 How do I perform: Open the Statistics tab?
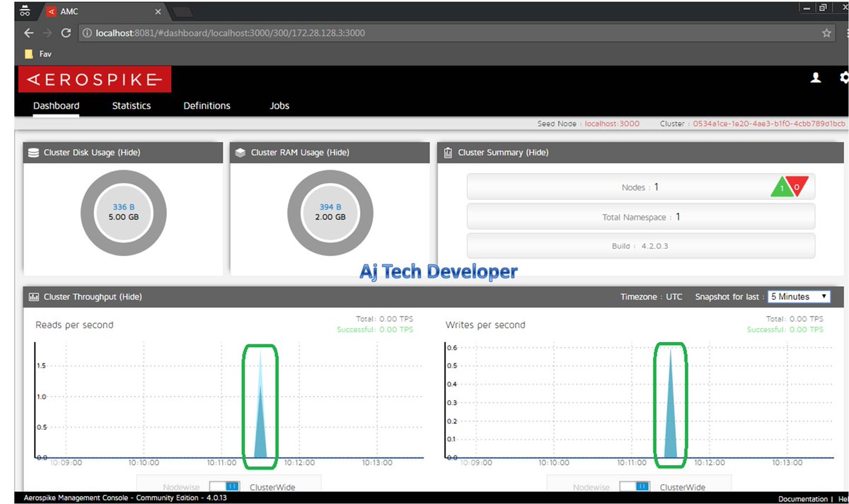[132, 105]
